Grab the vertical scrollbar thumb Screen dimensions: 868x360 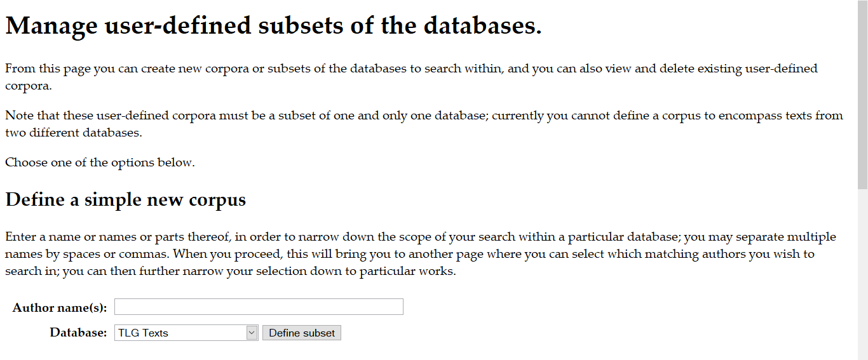(863, 95)
